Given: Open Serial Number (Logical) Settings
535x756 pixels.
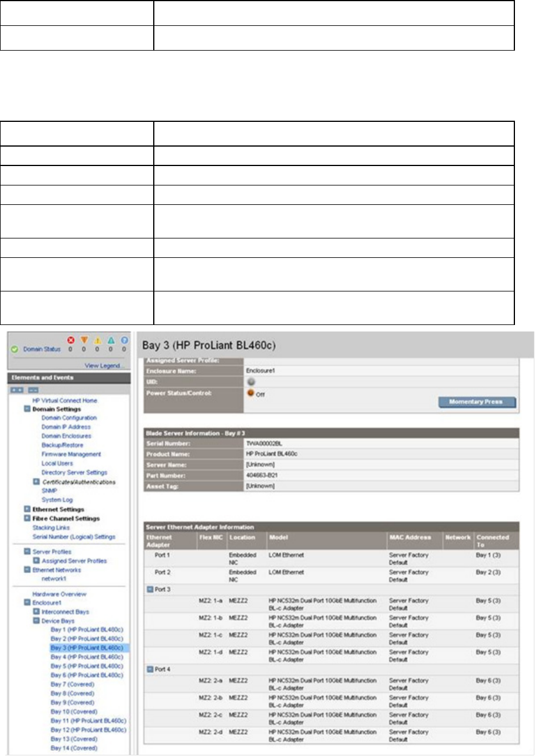Looking at the screenshot, I should (74, 536).
